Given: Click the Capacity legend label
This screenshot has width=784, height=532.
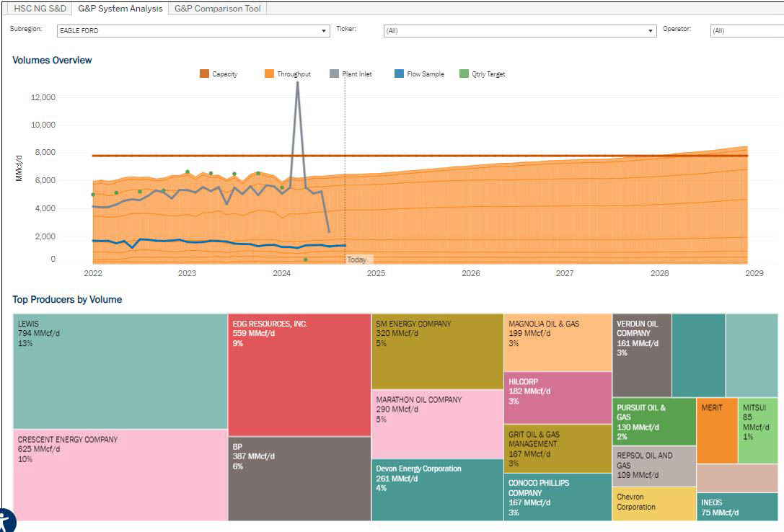Looking at the screenshot, I should (x=224, y=74).
